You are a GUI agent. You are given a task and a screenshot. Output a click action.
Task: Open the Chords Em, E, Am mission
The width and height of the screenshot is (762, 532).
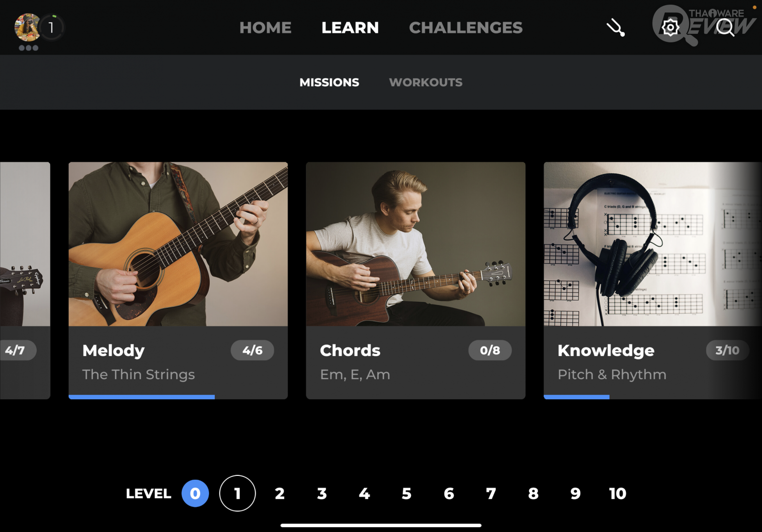[415, 257]
